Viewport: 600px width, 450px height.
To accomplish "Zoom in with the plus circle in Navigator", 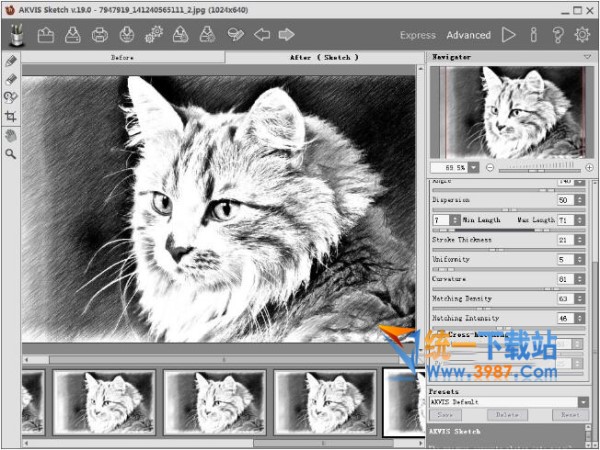I will pyautogui.click(x=589, y=168).
